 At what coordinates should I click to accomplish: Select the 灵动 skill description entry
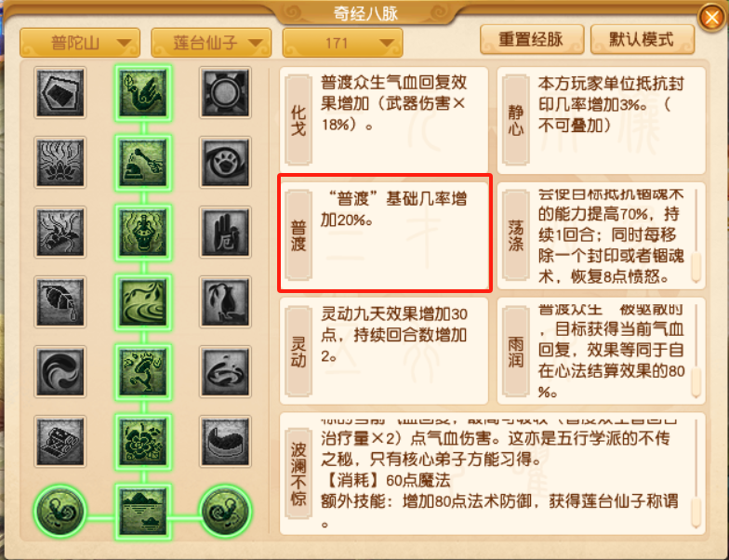[x=384, y=352]
